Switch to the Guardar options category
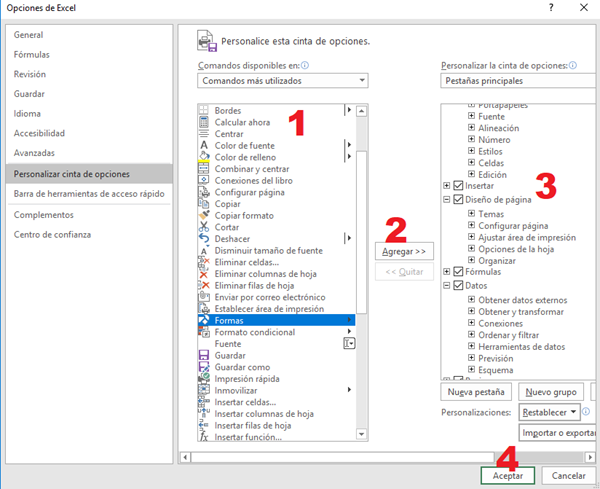The width and height of the screenshot is (600, 489). click(89, 94)
